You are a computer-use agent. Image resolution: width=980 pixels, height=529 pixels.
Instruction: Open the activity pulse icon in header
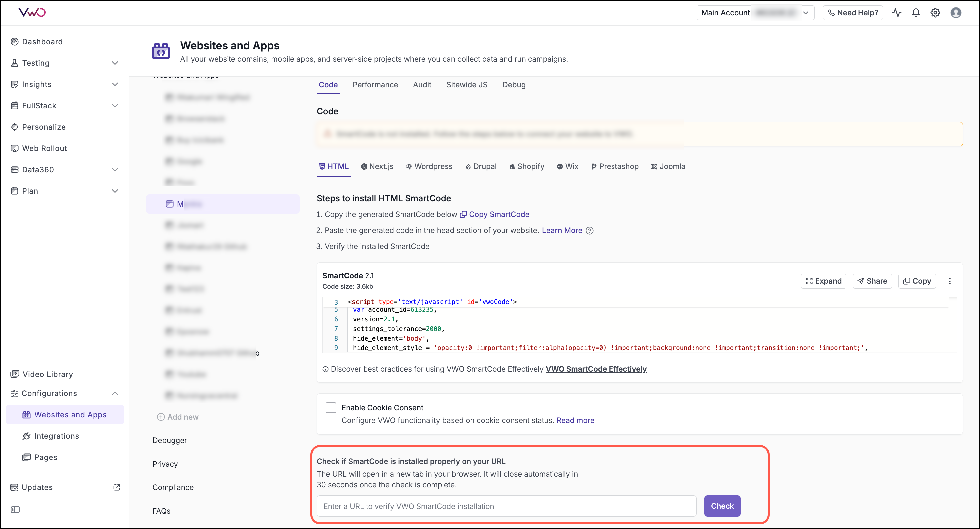click(x=897, y=13)
